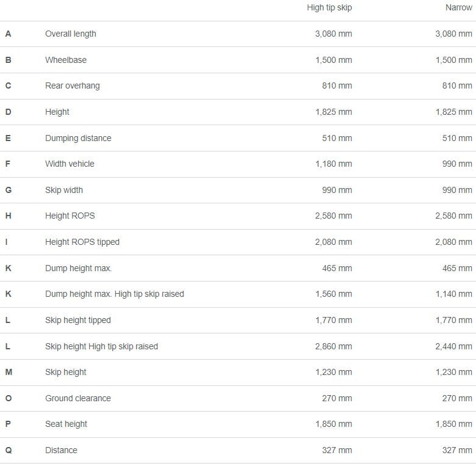Click 'Skip height High tip skip raised' label
The height and width of the screenshot is (469, 476).
point(102,347)
